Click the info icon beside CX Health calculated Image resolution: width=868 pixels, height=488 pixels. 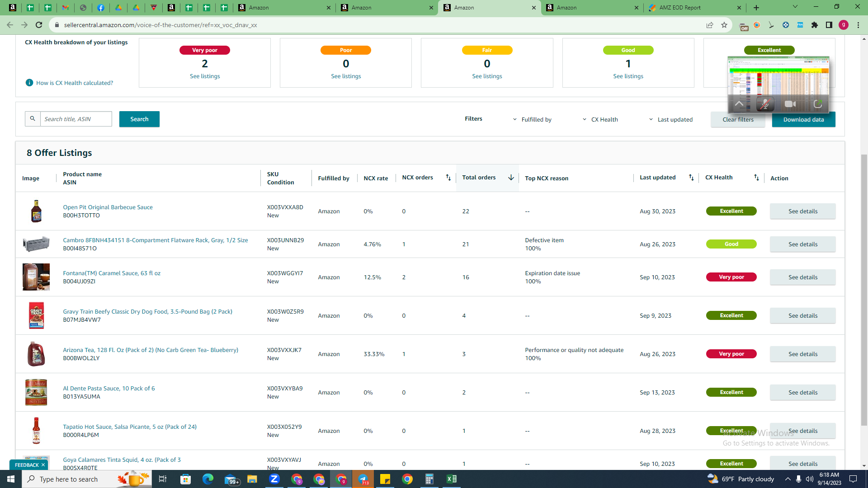tap(29, 83)
